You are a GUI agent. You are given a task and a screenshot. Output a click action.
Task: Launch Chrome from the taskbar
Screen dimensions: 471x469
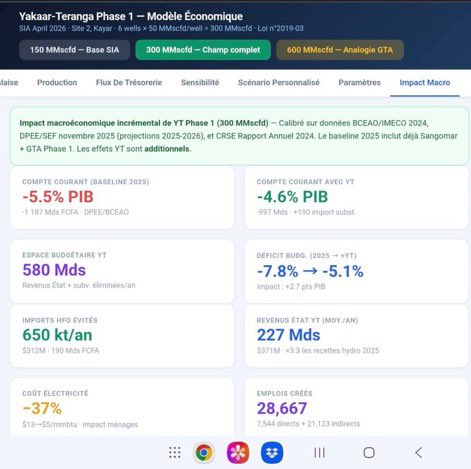click(x=204, y=453)
